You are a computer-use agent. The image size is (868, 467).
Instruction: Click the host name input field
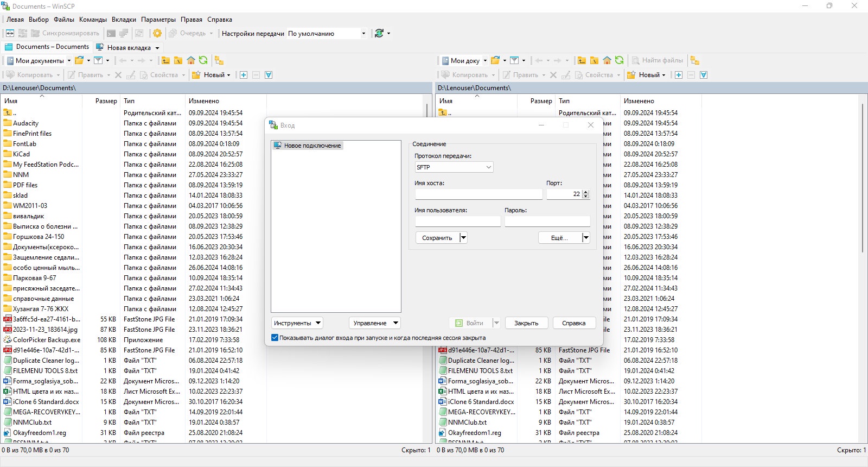pos(478,194)
